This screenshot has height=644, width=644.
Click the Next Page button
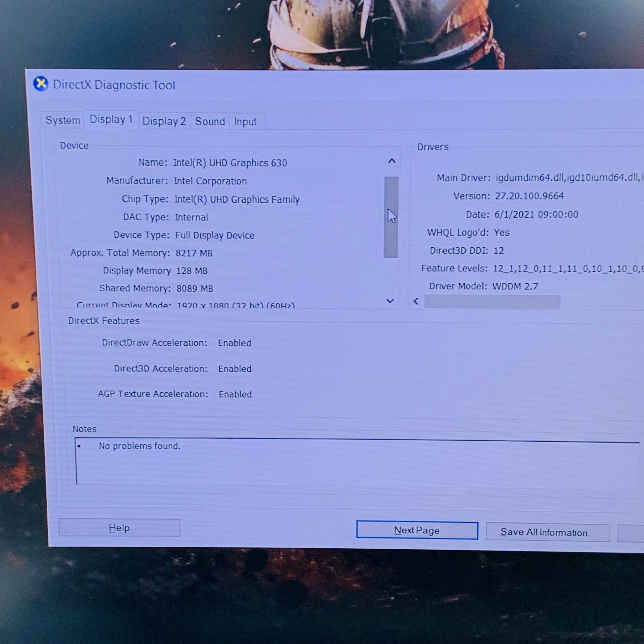coord(417,530)
